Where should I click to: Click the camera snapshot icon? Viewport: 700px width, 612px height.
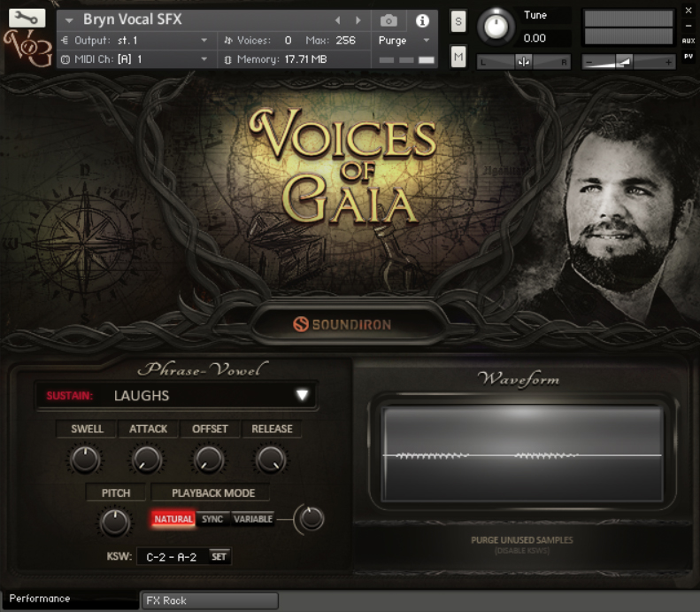tap(388, 20)
